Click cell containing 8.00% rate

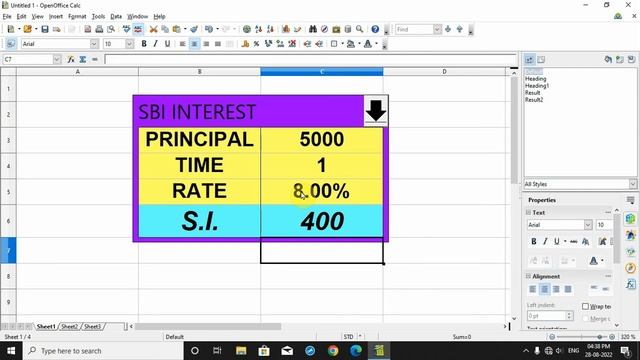pyautogui.click(x=322, y=191)
